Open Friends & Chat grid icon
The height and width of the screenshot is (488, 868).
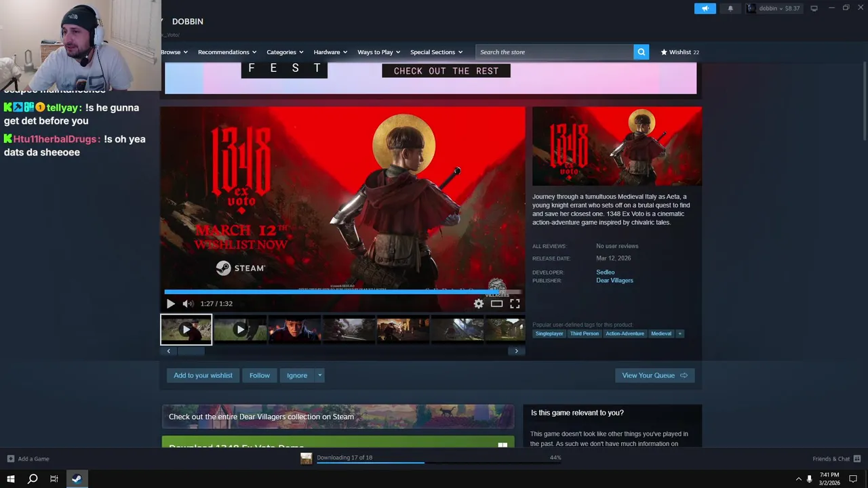point(857,459)
